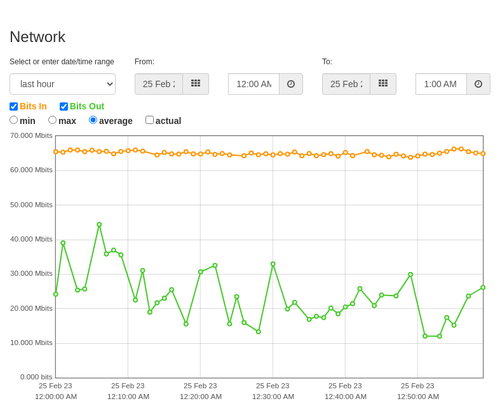Select the max radio button
Image resolution: width=500 pixels, height=403 pixels.
tap(52, 120)
